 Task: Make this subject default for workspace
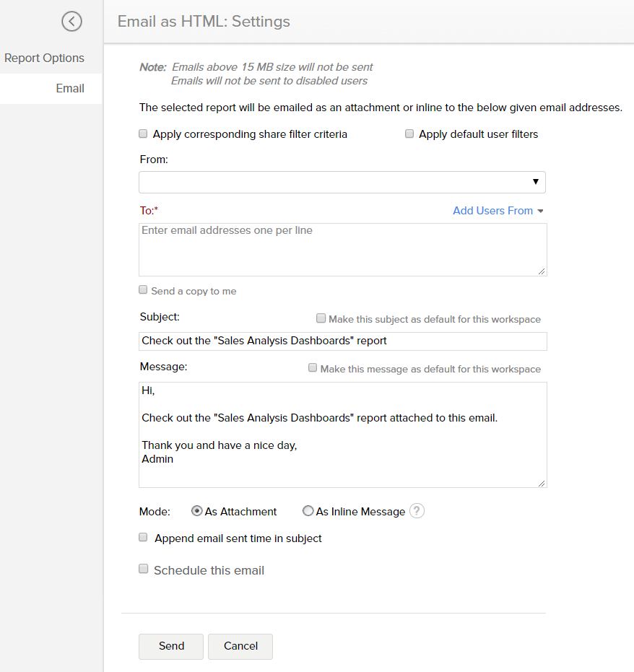pyautogui.click(x=321, y=318)
